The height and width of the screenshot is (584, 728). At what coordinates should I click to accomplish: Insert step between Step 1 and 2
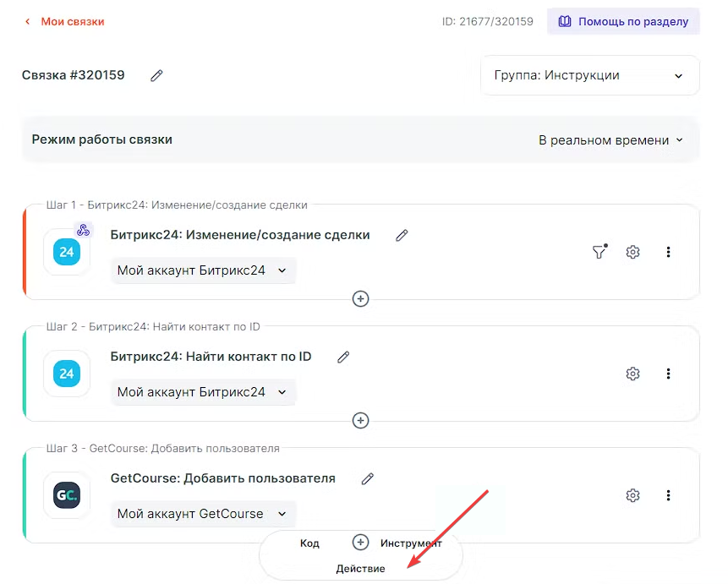click(x=361, y=298)
